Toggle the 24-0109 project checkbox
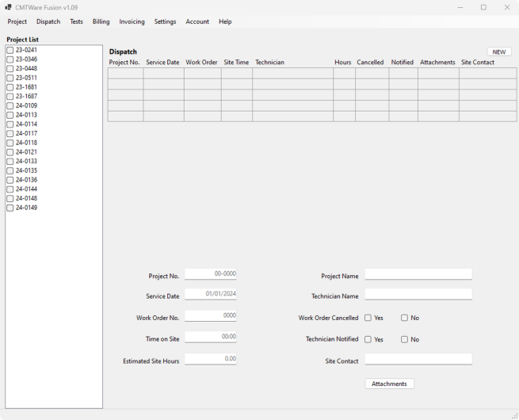Screen dimensions: 519x420 [10, 105]
